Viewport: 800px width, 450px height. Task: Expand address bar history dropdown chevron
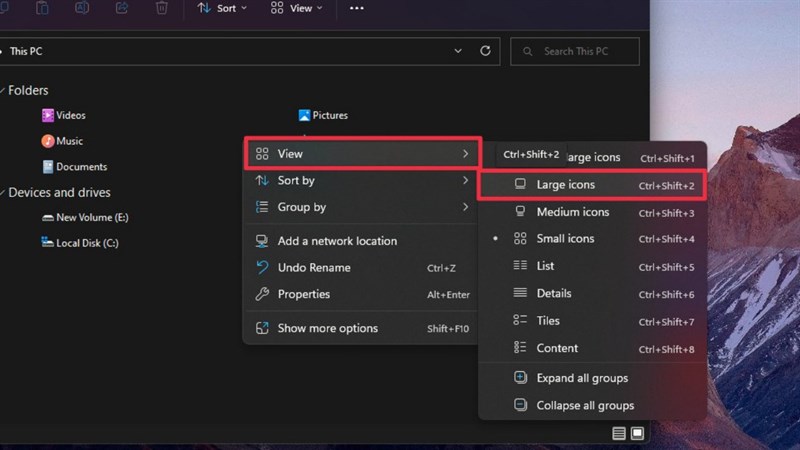click(x=458, y=51)
